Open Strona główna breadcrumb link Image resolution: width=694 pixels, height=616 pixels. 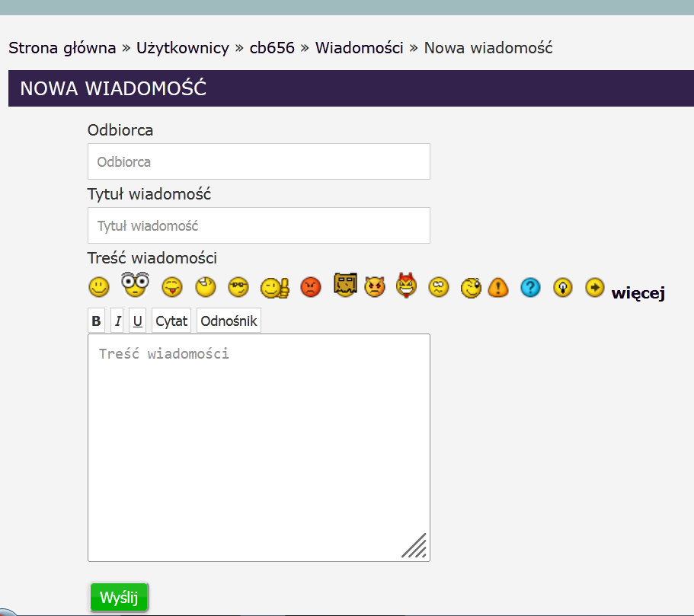(x=62, y=48)
